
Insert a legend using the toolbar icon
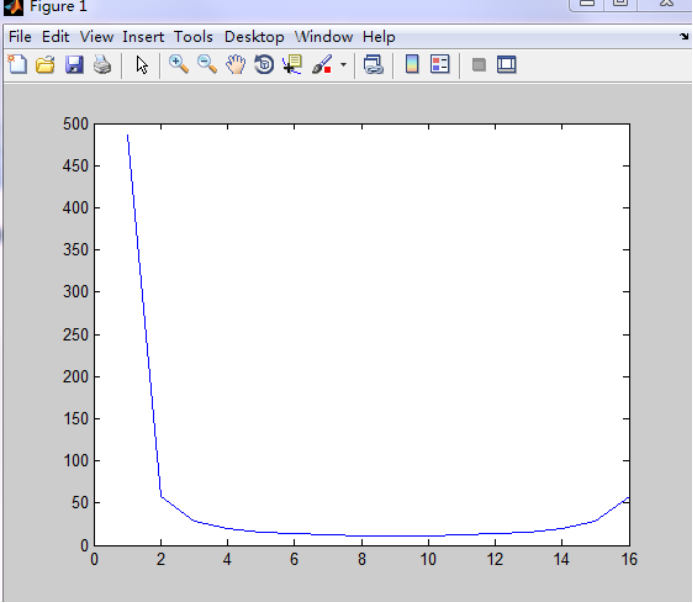pos(440,65)
